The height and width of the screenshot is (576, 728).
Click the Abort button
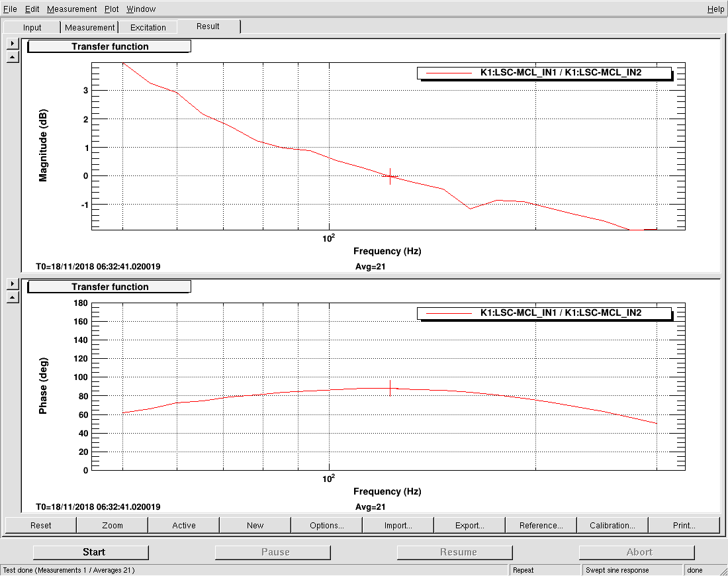(x=637, y=552)
